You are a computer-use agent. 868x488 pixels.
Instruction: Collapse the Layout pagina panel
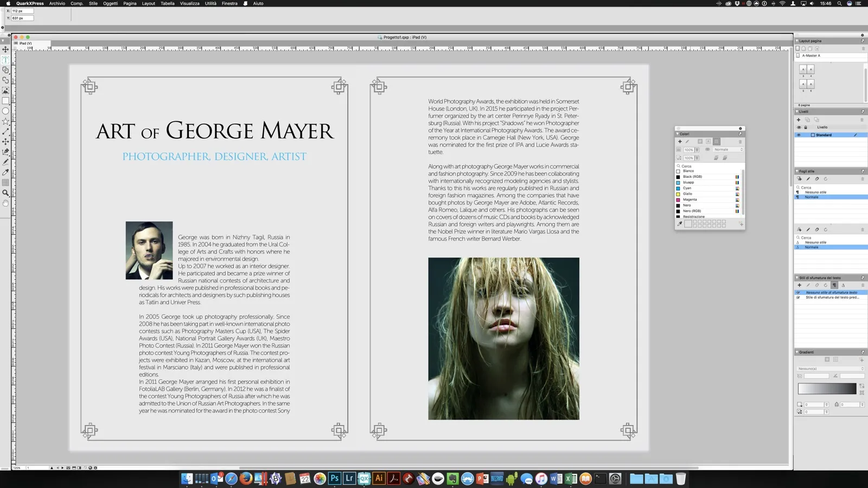[797, 41]
